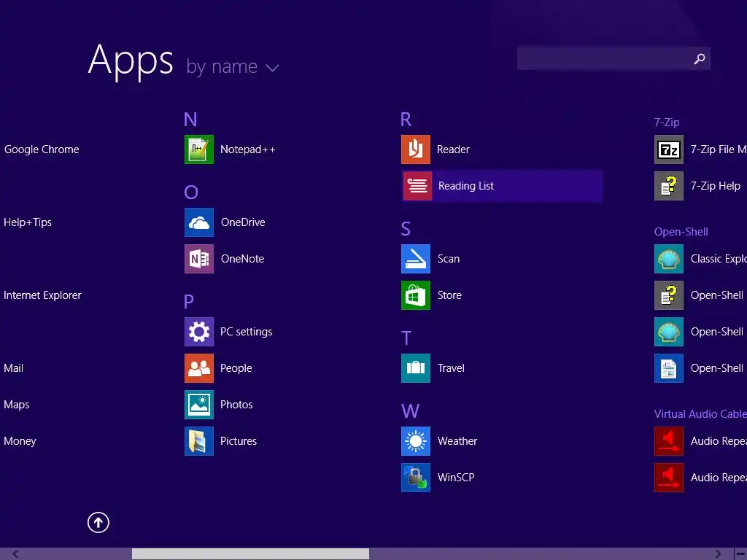Click the Apps title

131,61
